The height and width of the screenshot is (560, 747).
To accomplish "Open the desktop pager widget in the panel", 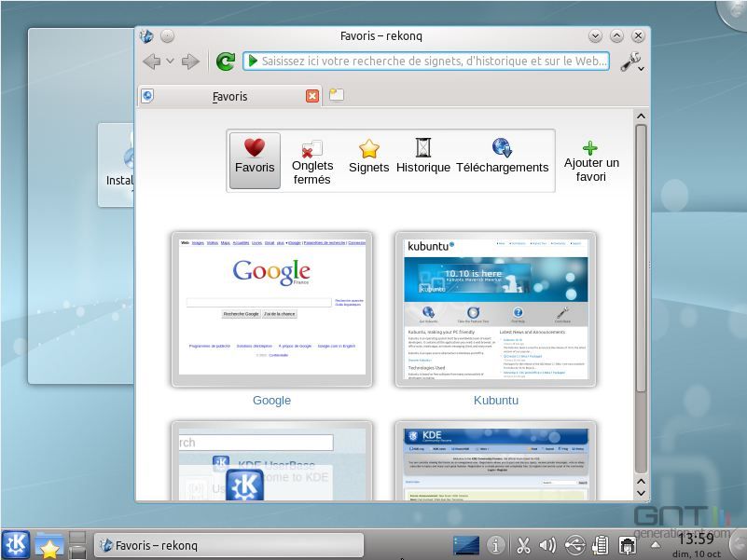I will point(466,546).
